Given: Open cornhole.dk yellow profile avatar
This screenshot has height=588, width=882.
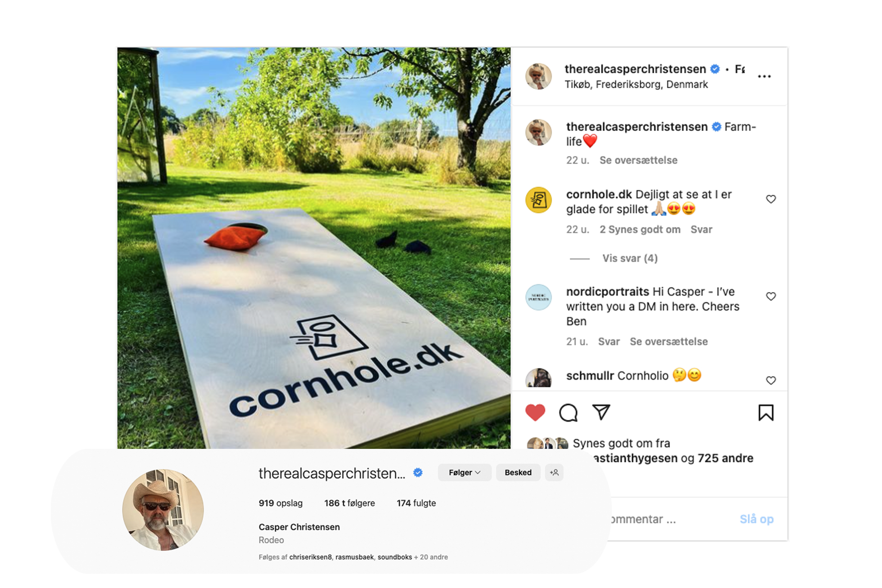Looking at the screenshot, I should pos(538,200).
